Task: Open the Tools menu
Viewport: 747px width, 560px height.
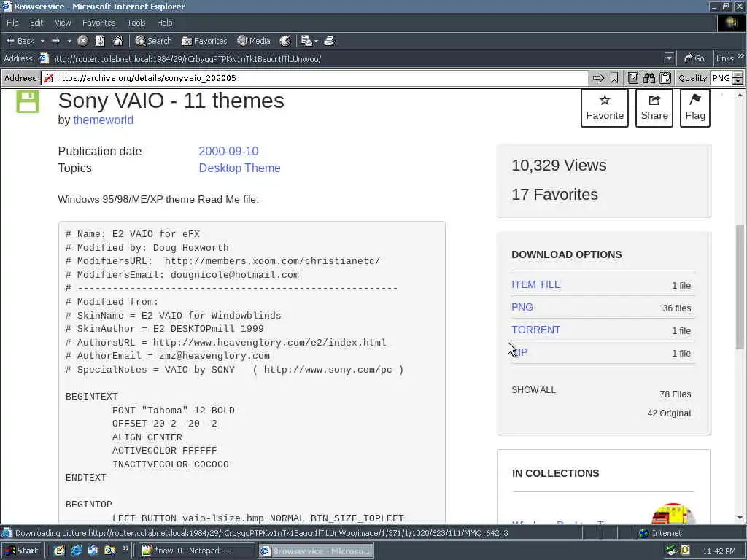Action: pos(136,23)
